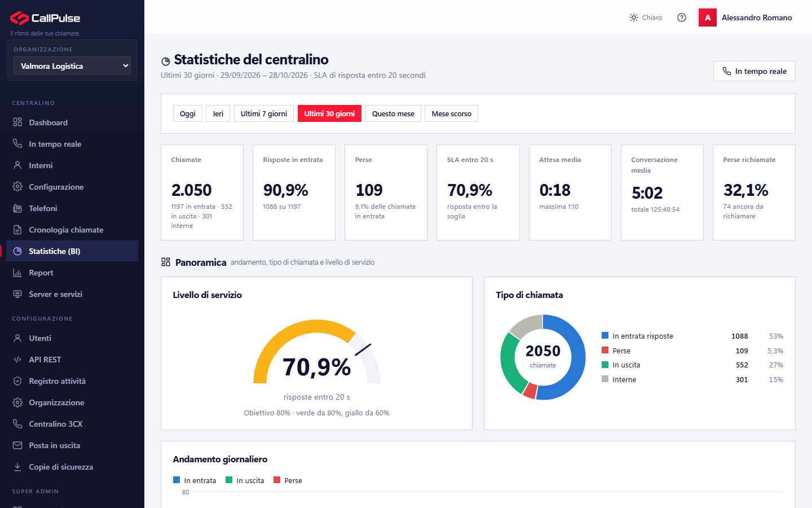Toggle In entrata series in daily chart legend
Viewport: 812px width, 508px height.
coord(195,480)
